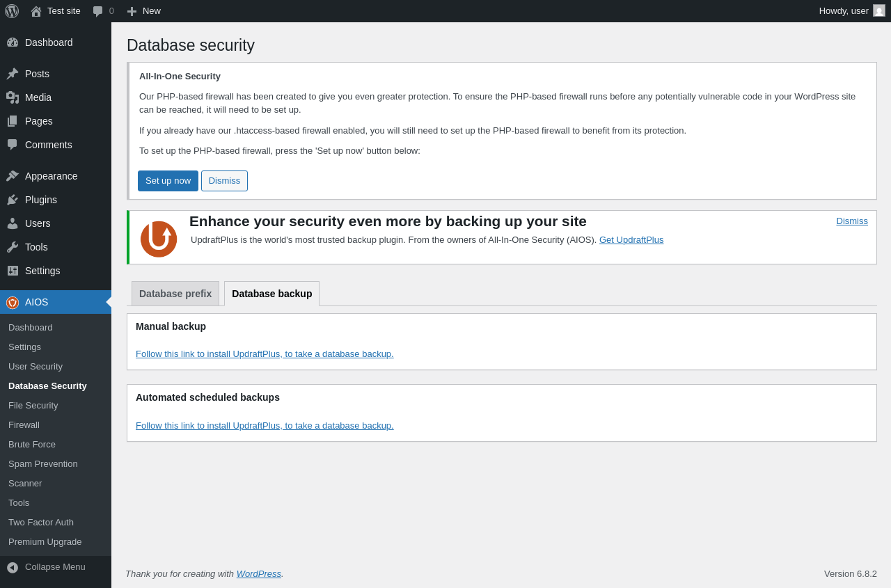Open the Test site home icon
Image resolution: width=891 pixels, height=588 pixels.
tap(36, 11)
